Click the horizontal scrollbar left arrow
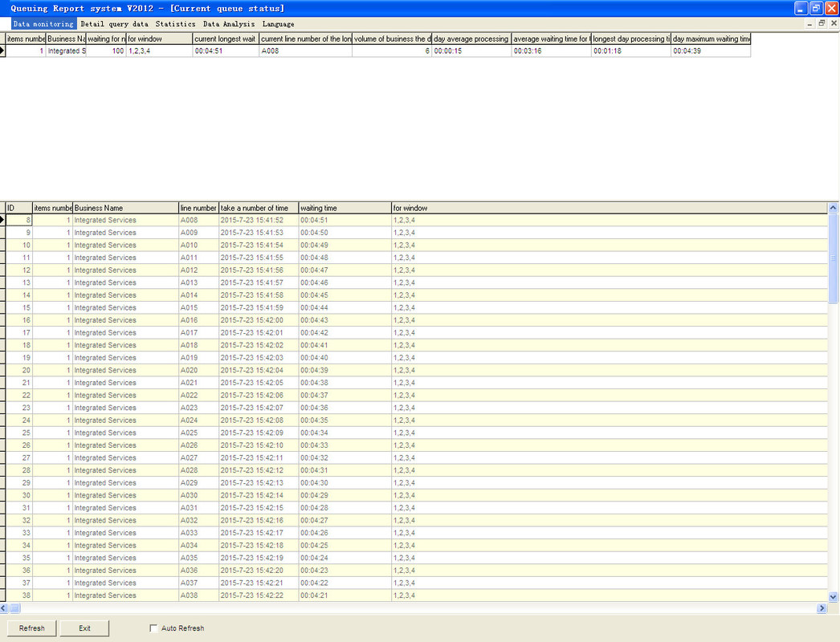Image resolution: width=840 pixels, height=642 pixels. 5,608
